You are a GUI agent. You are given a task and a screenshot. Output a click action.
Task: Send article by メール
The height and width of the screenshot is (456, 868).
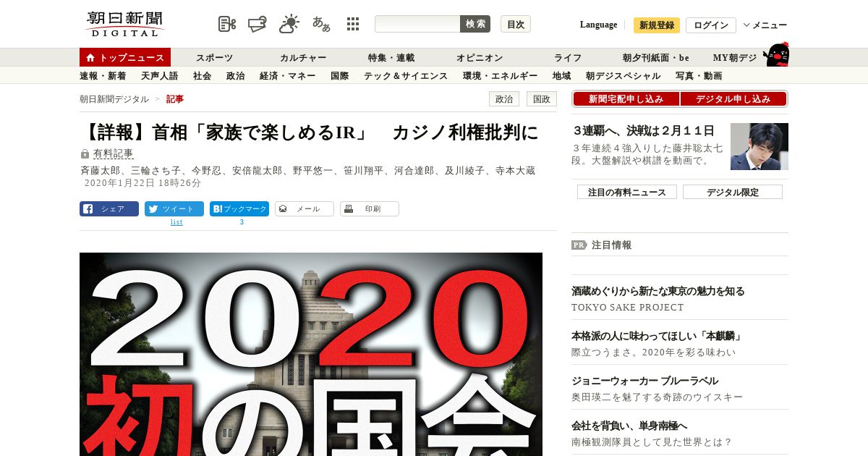[305, 209]
